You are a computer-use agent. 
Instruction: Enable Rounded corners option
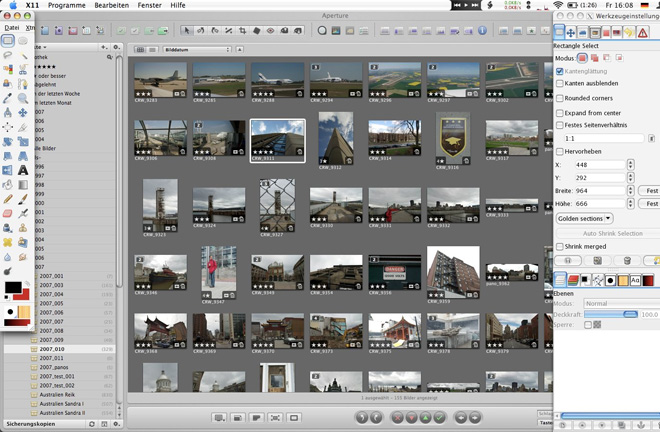[559, 98]
